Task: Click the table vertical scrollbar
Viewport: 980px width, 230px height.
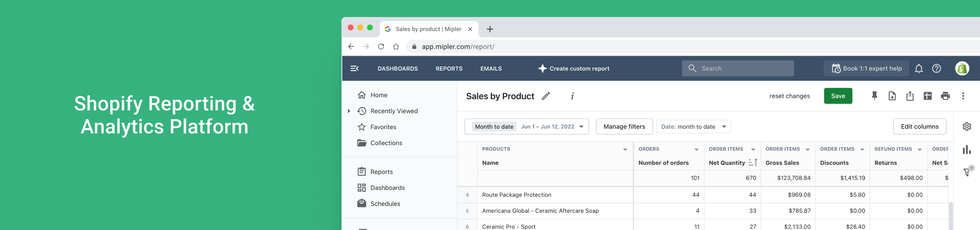Action: coord(951,215)
